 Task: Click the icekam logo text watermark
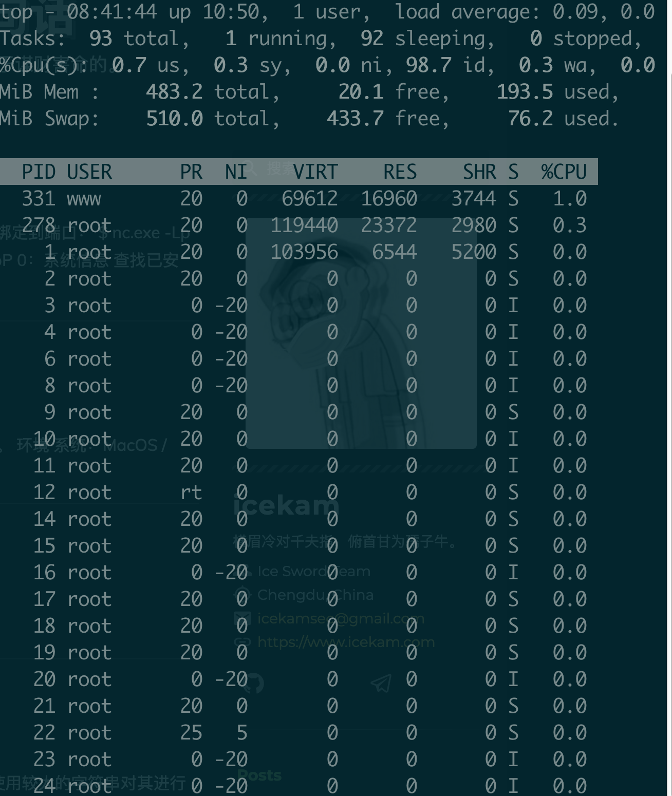point(286,506)
